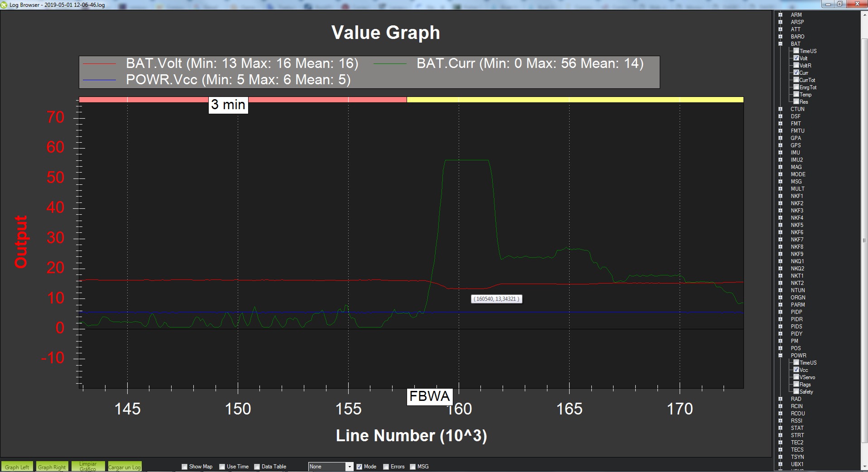Click the Log Browser app icon in title bar
Screen dimensions: 868x472
click(4, 5)
